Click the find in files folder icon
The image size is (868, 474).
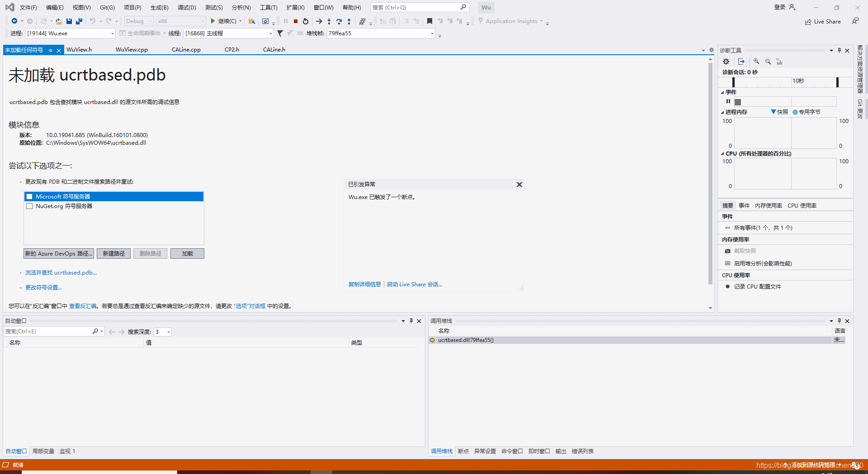[x=252, y=21]
